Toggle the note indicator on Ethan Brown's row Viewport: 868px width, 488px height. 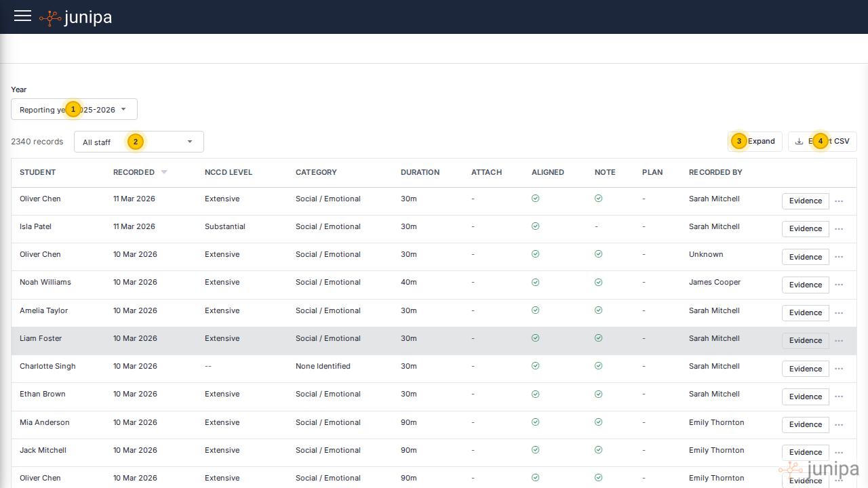[598, 394]
